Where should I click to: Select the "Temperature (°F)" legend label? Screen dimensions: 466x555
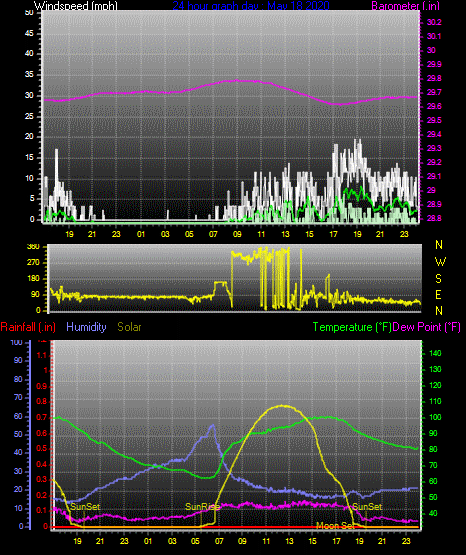(x=352, y=327)
